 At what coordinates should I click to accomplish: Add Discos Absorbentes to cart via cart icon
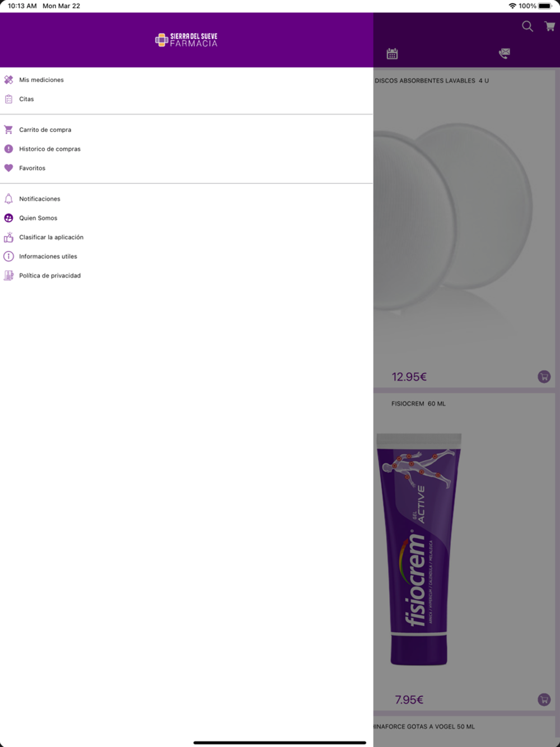pyautogui.click(x=544, y=377)
